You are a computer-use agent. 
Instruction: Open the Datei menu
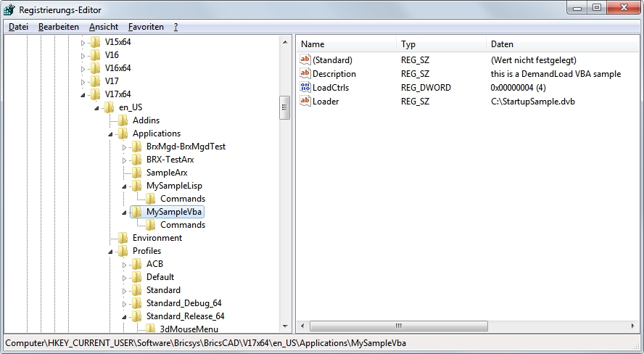click(18, 27)
